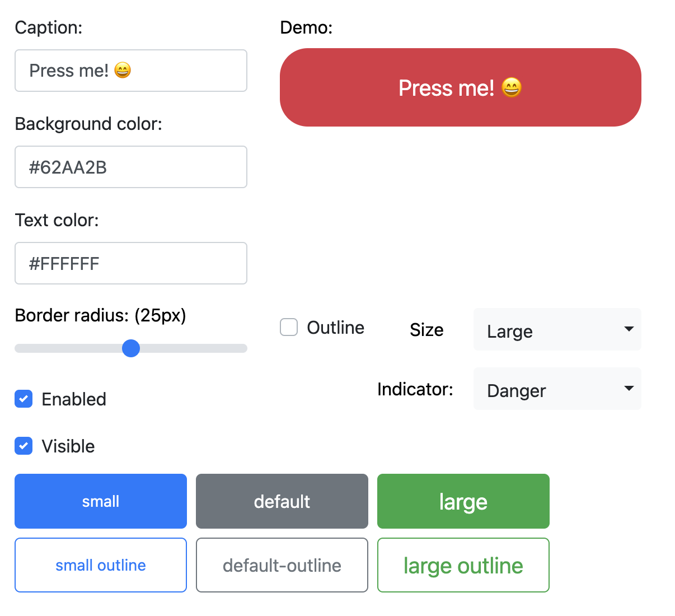Screen dimensions: 675x616
Task: Click the Text color input field
Action: click(x=130, y=263)
